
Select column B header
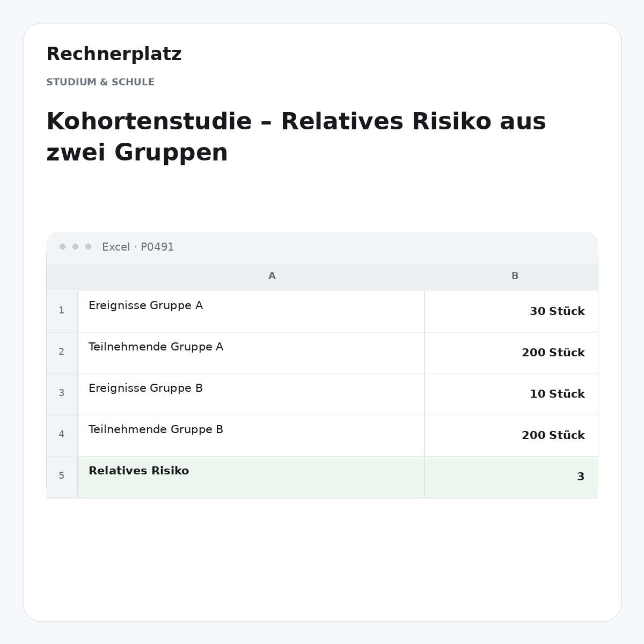[511, 276]
